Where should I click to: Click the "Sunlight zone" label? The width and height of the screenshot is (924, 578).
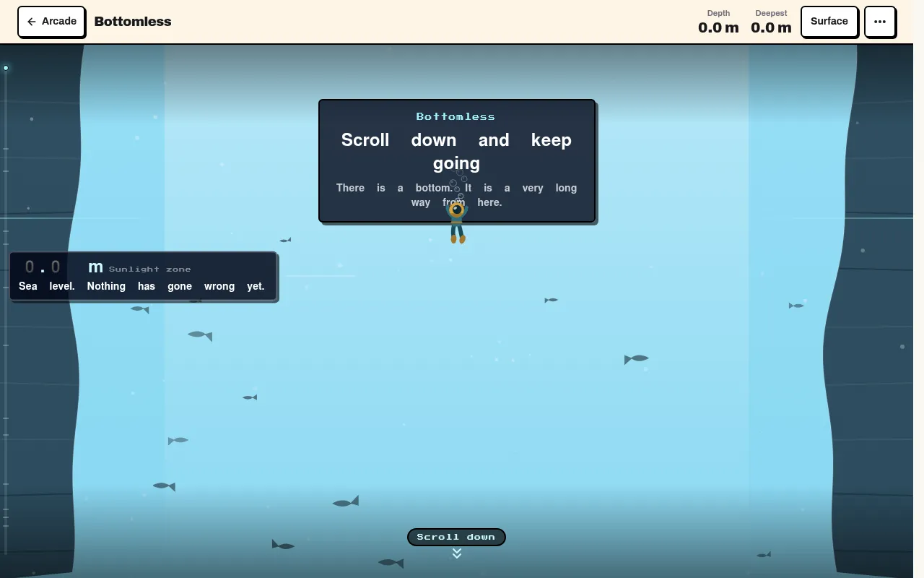point(150,269)
